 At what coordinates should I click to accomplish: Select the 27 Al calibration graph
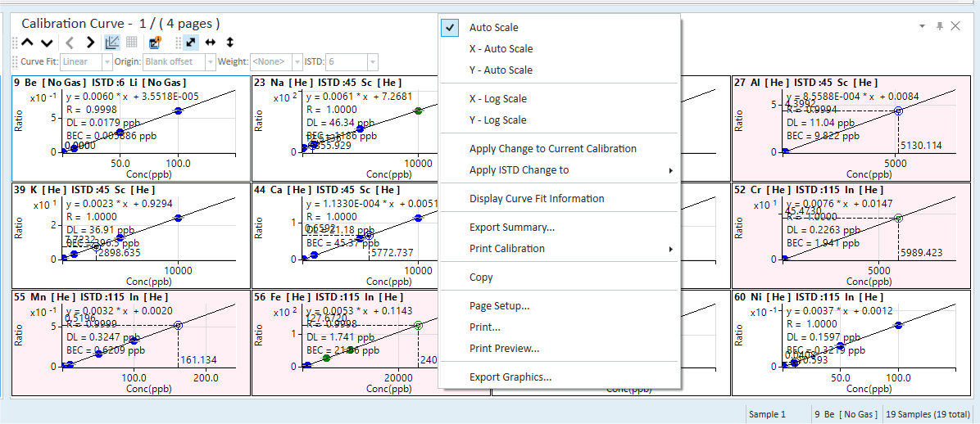pyautogui.click(x=851, y=128)
